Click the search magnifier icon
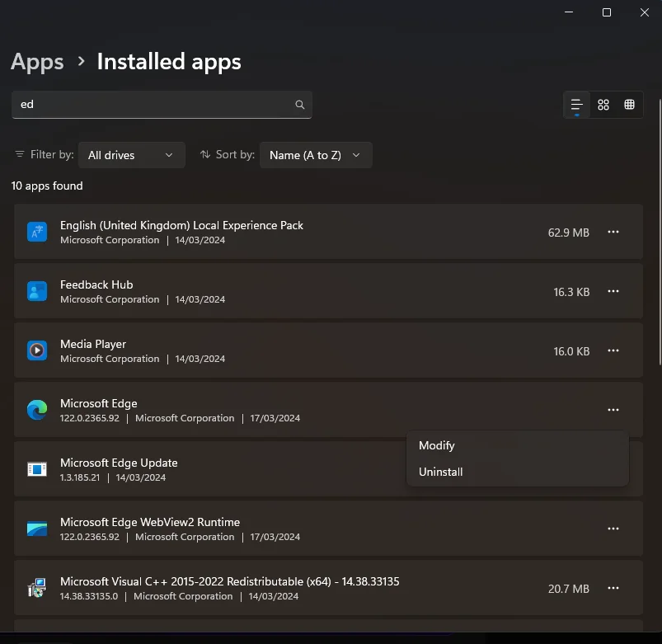662x644 pixels. [300, 104]
